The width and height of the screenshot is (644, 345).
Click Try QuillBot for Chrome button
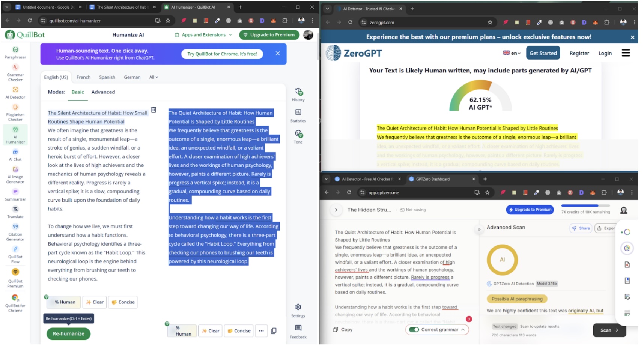tap(222, 54)
